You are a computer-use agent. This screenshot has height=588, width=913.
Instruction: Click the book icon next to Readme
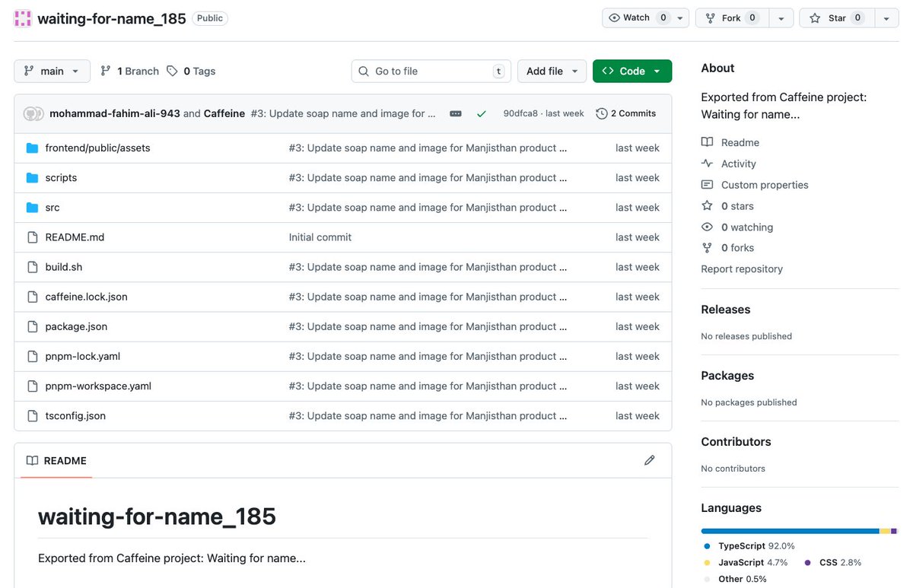coord(707,142)
